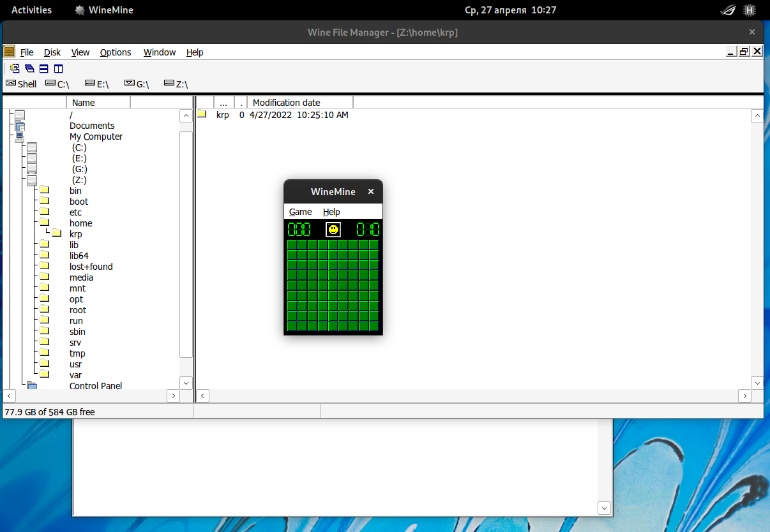Select the mnt folder in the tree
Viewport: 770px width, 532px height.
click(x=77, y=288)
